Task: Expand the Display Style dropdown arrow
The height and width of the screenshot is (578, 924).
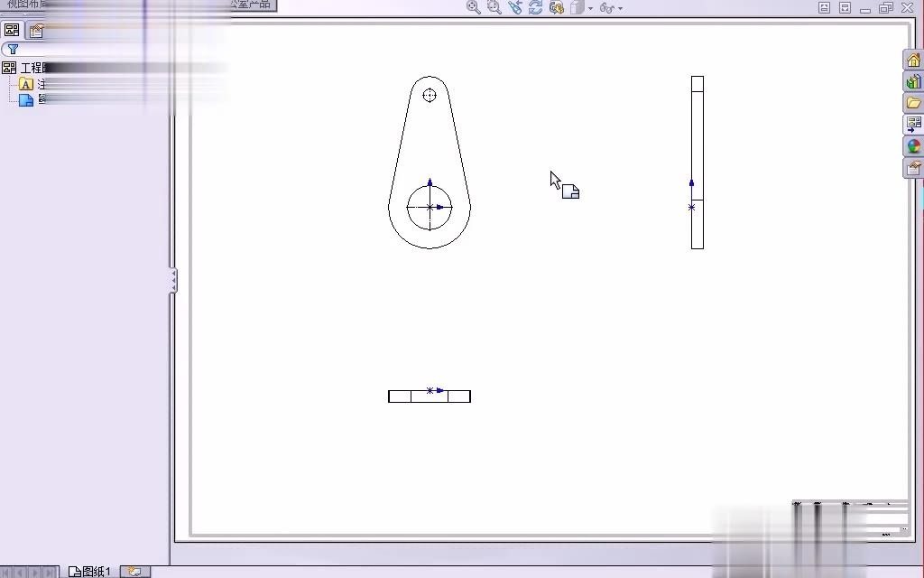Action: click(x=591, y=7)
